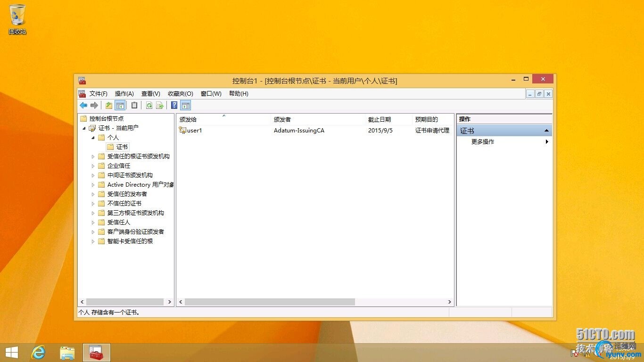
Task: Expand 受信任的根证书颁发机构 node
Action: [x=93, y=156]
